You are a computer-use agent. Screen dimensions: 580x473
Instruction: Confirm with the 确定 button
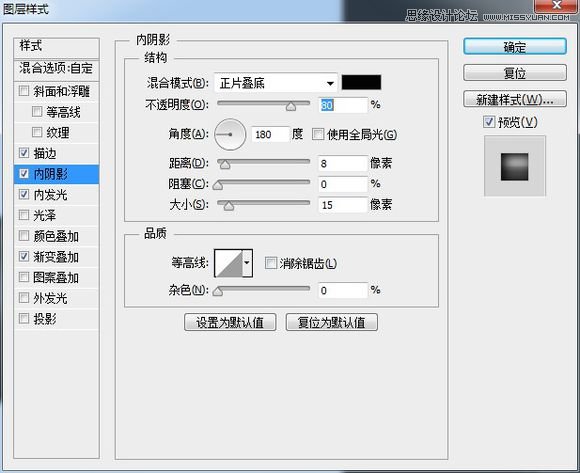515,47
